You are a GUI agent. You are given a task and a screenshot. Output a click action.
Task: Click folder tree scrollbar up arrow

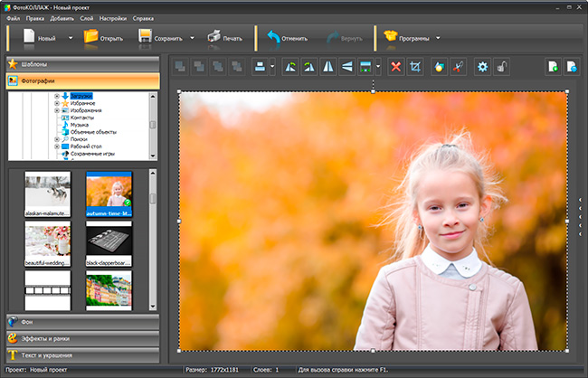(x=153, y=97)
